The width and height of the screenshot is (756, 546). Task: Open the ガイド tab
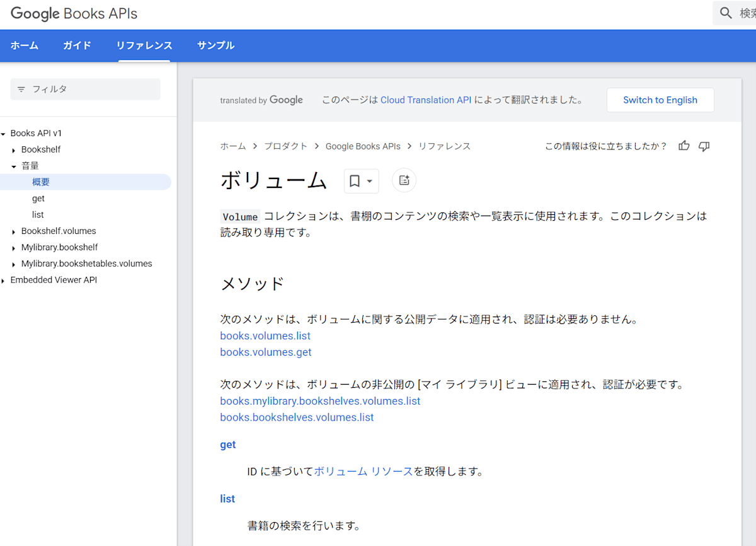[77, 45]
